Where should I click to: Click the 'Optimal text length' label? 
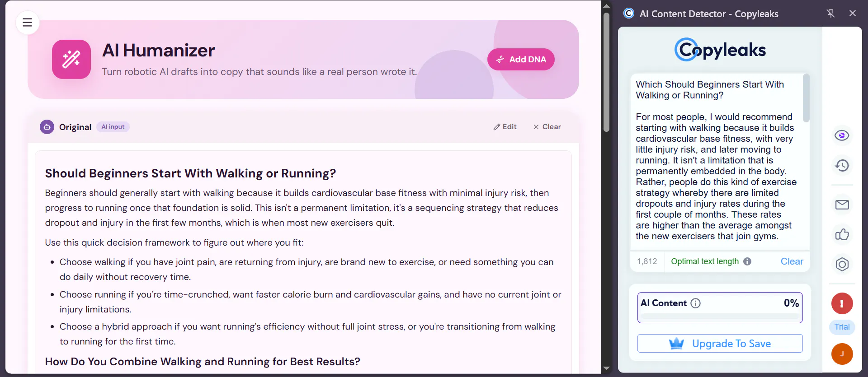705,261
